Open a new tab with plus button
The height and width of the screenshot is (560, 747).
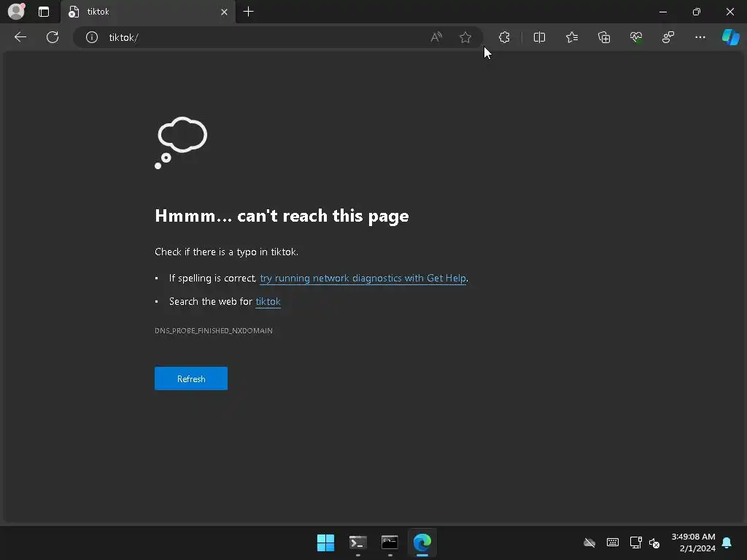point(248,12)
